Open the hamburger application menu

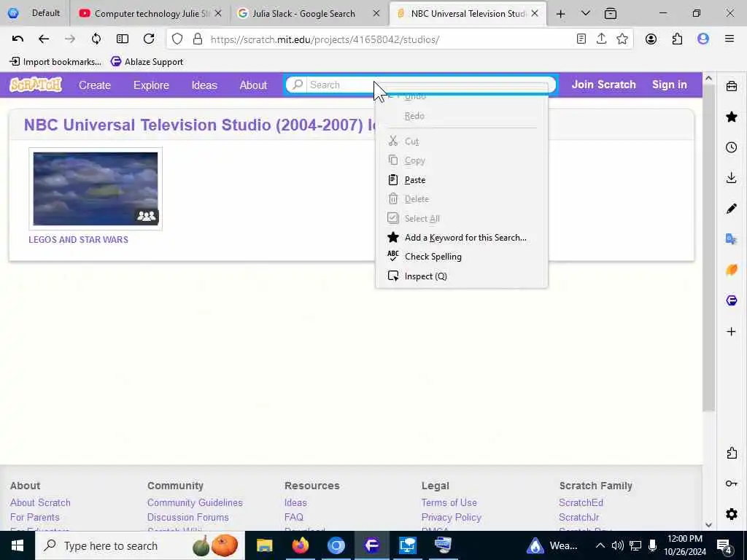point(729,39)
